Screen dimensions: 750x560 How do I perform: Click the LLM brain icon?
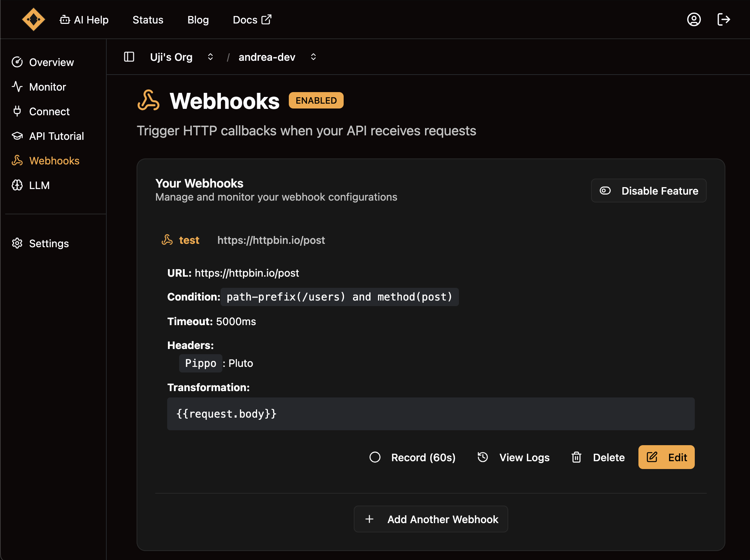[x=17, y=185]
